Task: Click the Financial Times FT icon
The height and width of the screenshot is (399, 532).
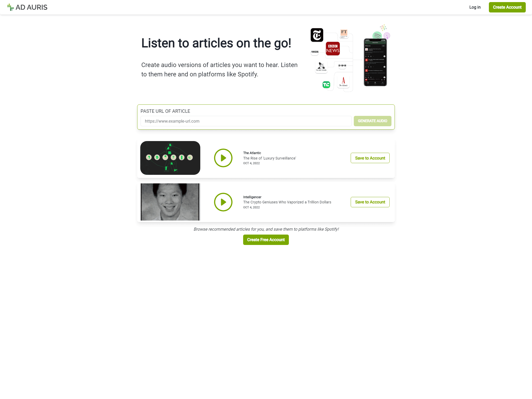Action: click(344, 34)
